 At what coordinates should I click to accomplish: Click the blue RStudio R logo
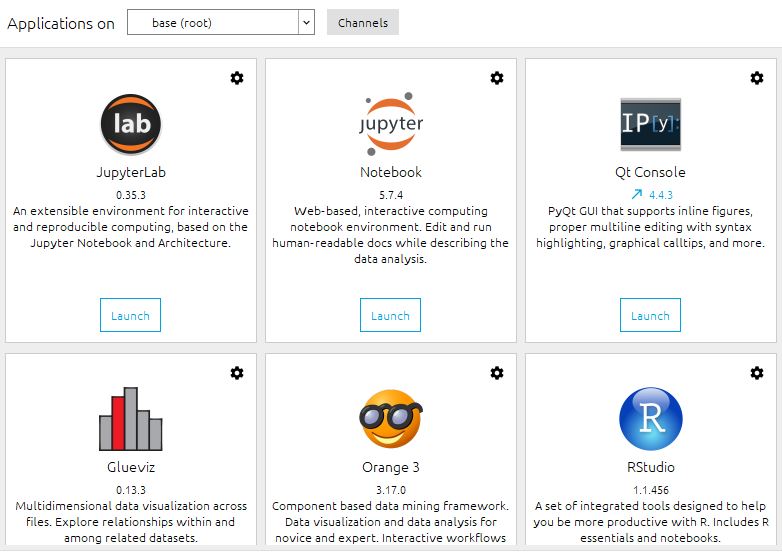coord(651,419)
